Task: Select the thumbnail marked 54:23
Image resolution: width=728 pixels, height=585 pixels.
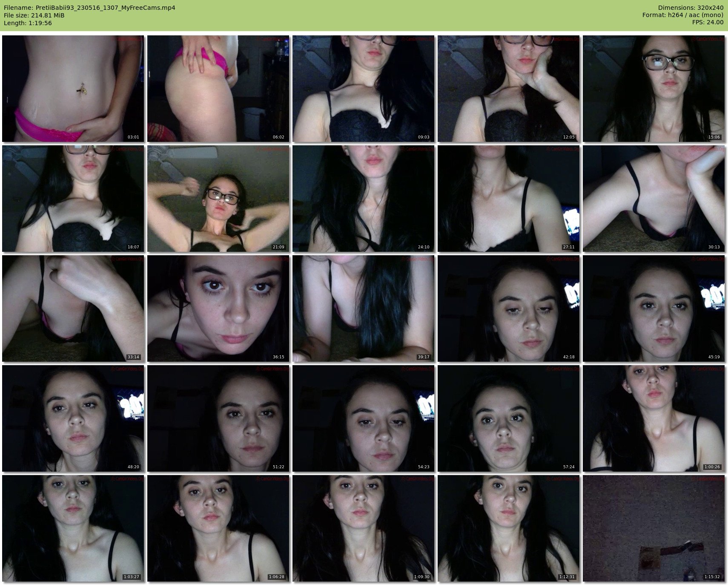Action: pos(363,418)
